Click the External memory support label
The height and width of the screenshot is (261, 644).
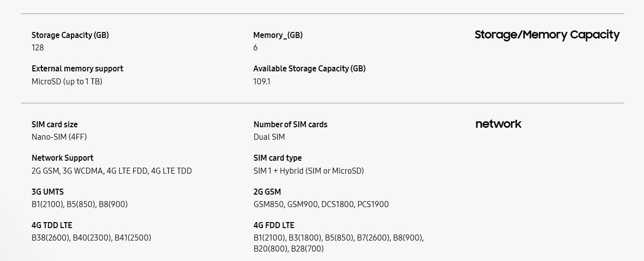tap(77, 68)
